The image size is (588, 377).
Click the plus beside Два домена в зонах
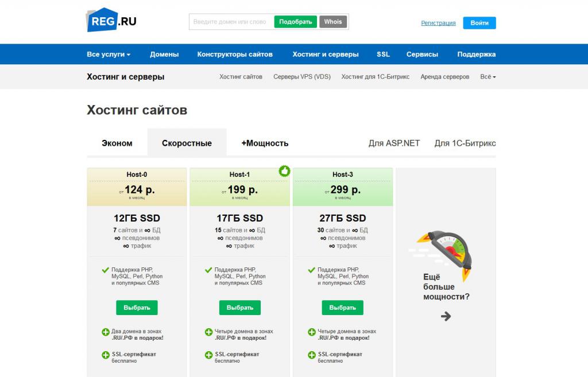click(107, 332)
